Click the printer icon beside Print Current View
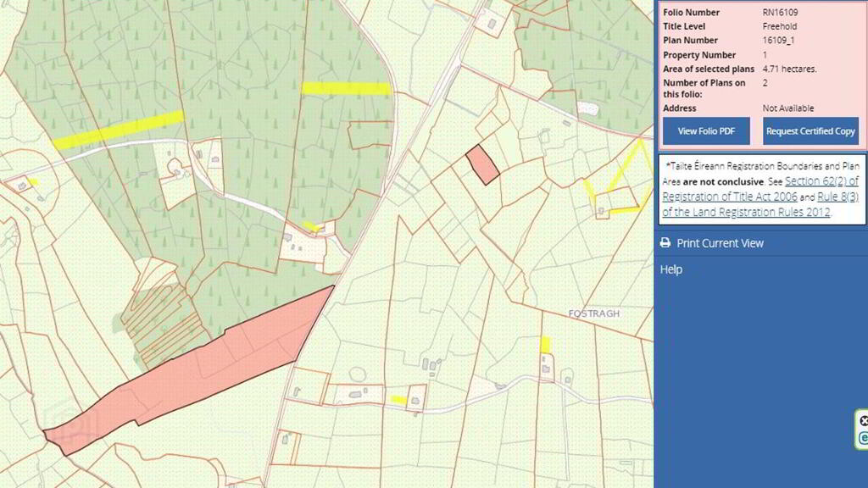Image resolution: width=868 pixels, height=488 pixels. (665, 243)
